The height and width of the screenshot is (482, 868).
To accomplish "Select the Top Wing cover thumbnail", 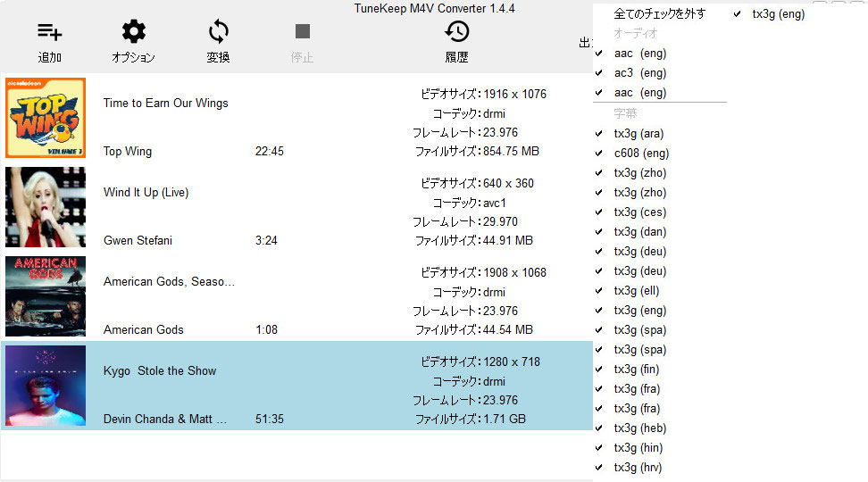I will [46, 118].
